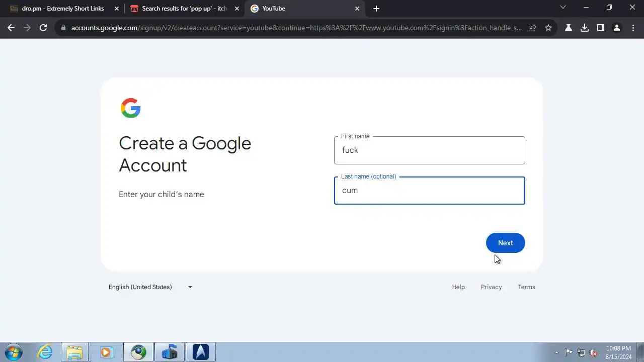Viewport: 644px width, 362px height.
Task: Click the globe browser taskbar icon
Action: point(138,352)
